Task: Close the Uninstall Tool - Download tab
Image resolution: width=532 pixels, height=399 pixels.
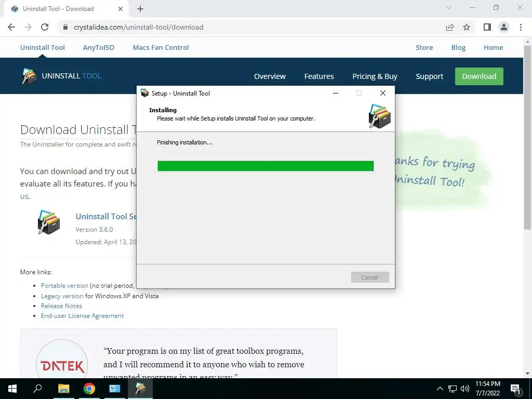Action: pos(121,9)
